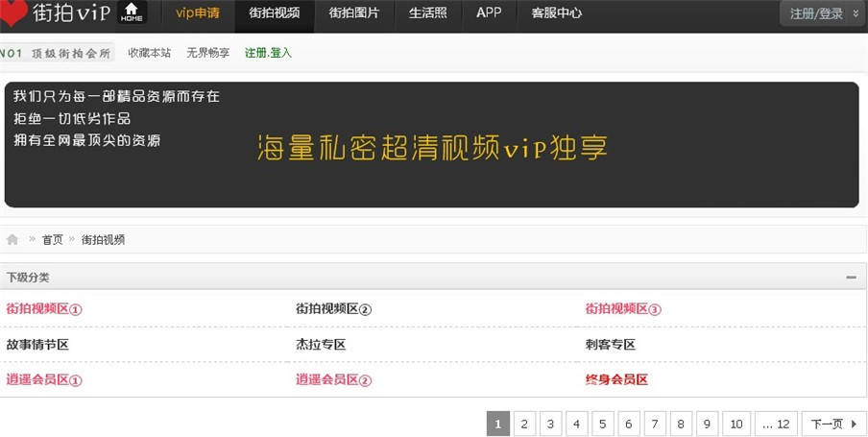Click the green 注册.登入 link
The image size is (868, 437).
click(x=268, y=53)
